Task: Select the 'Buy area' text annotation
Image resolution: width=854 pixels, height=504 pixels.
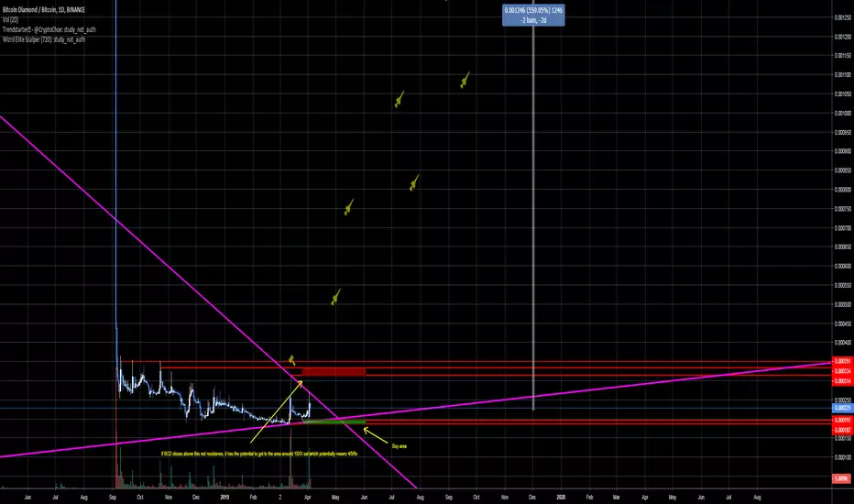Action: click(400, 446)
